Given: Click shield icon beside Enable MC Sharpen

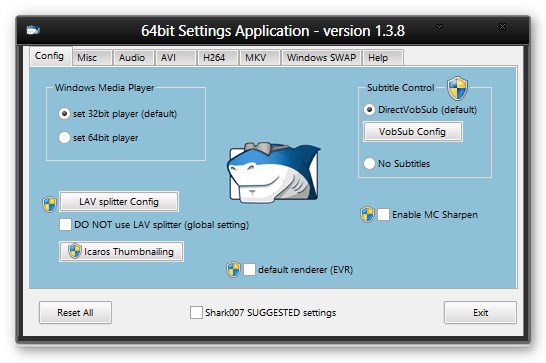Looking at the screenshot, I should pos(367,214).
